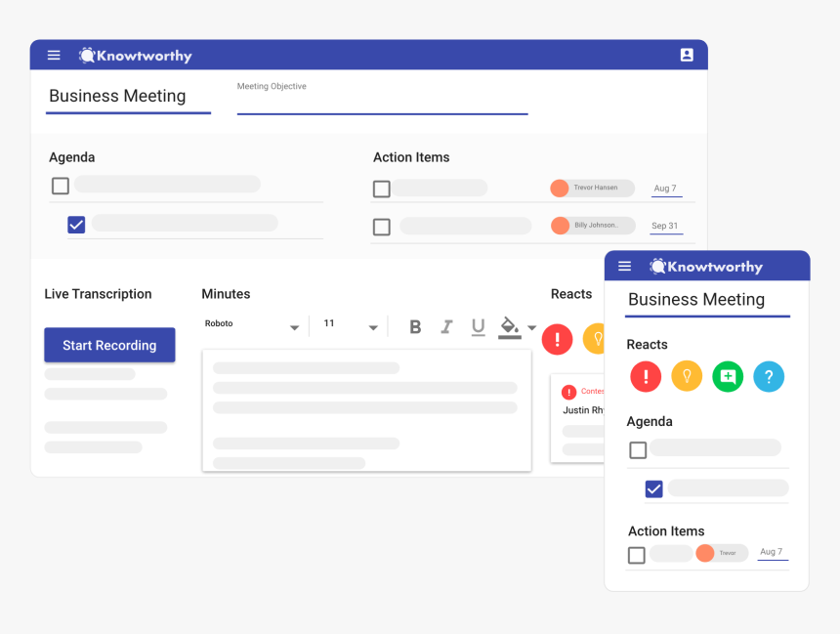840x634 pixels.
Task: Click the Meeting Objective input field
Action: (382, 102)
